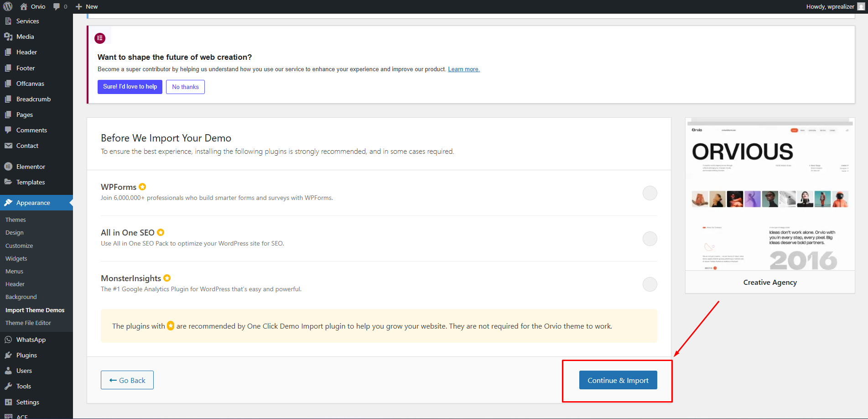Click the plus New icon in admin bar
This screenshot has height=419, width=868.
pyautogui.click(x=79, y=6)
